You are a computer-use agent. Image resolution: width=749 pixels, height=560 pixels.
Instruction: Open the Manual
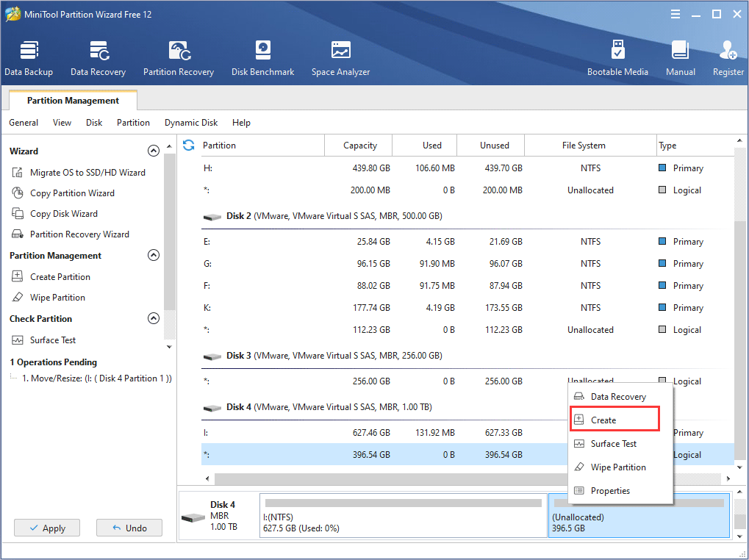680,58
